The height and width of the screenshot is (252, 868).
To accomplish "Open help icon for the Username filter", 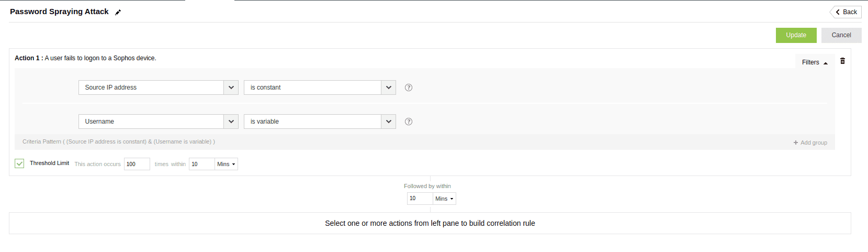I will click(409, 122).
